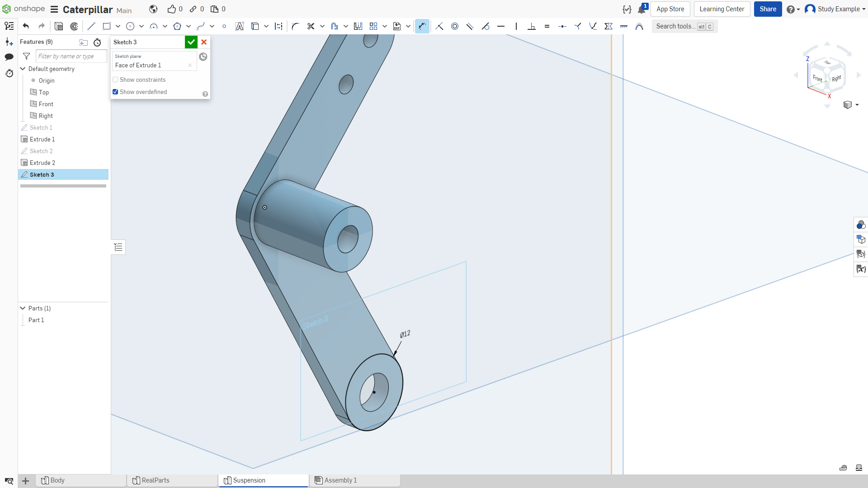The width and height of the screenshot is (868, 488).
Task: Toggle the feature list panel icon
Action: [9, 26]
